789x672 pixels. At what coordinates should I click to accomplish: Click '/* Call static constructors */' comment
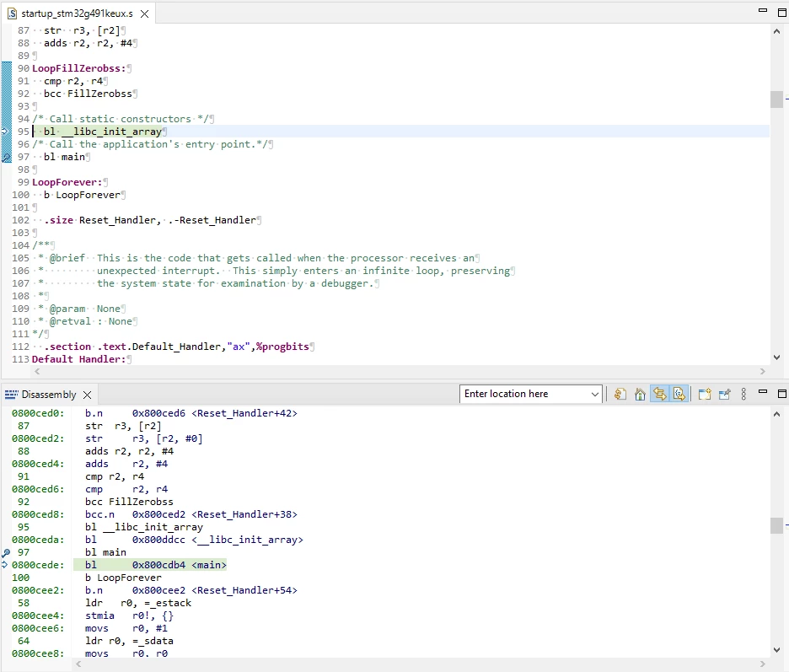121,119
